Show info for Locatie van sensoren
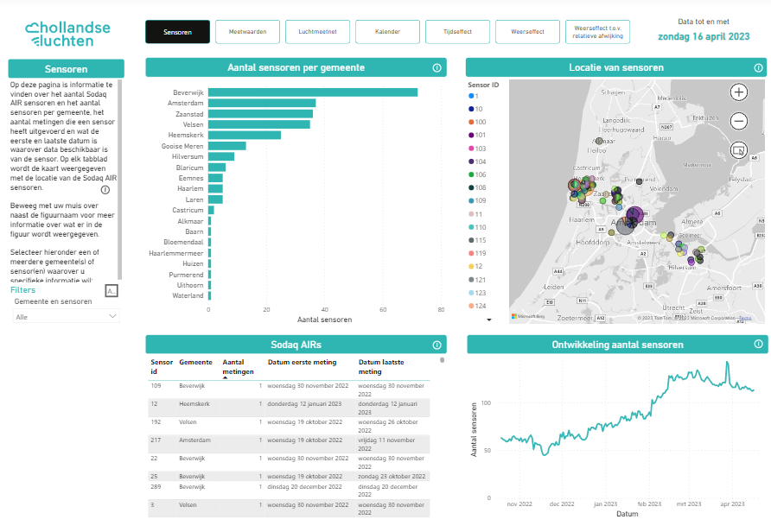 [759, 67]
